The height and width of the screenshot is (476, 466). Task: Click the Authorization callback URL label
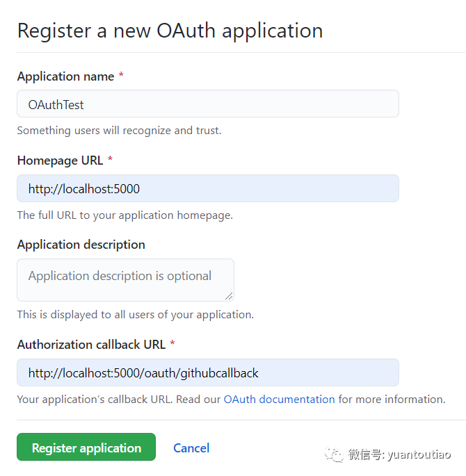[x=91, y=345]
